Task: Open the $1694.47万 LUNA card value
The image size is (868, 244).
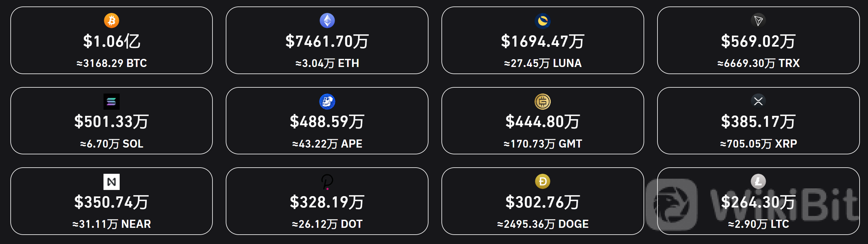Action: coord(543,41)
